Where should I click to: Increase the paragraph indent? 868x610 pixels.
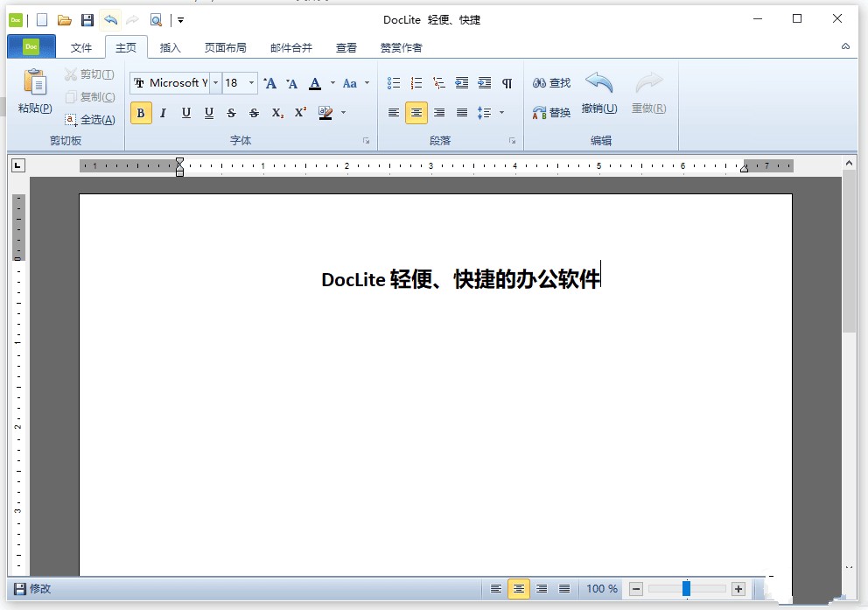485,83
